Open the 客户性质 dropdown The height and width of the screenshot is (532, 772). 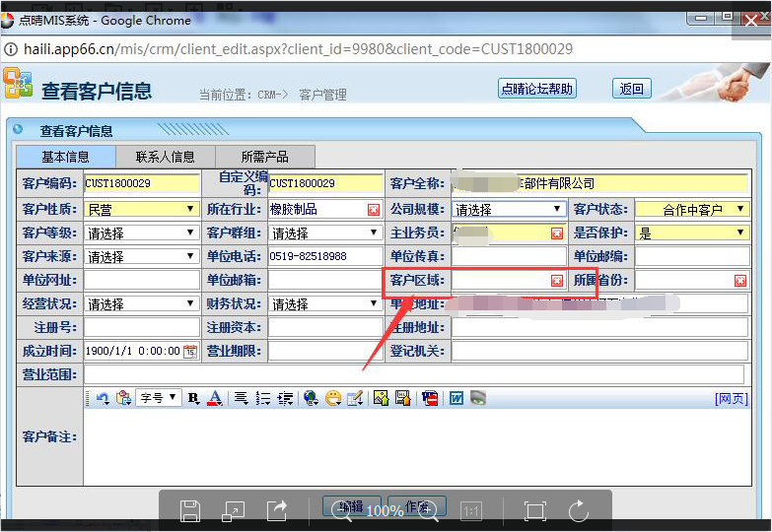tap(141, 209)
